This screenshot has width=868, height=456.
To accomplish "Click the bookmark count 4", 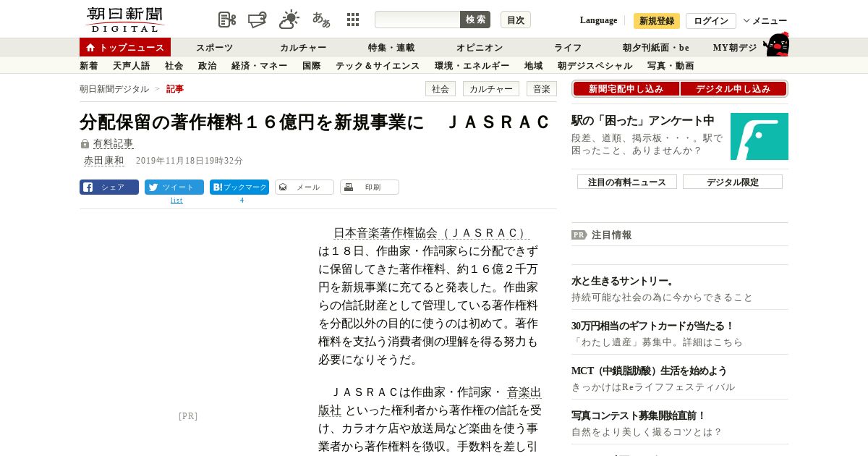I will pyautogui.click(x=242, y=200).
